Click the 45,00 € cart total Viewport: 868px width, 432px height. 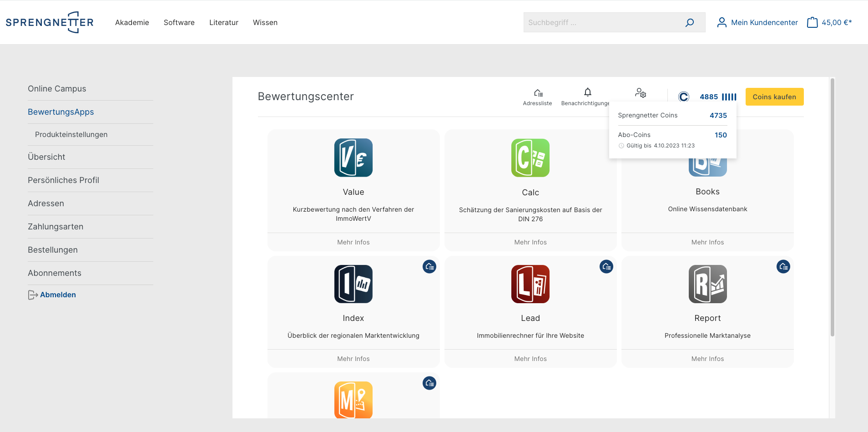[x=837, y=22]
